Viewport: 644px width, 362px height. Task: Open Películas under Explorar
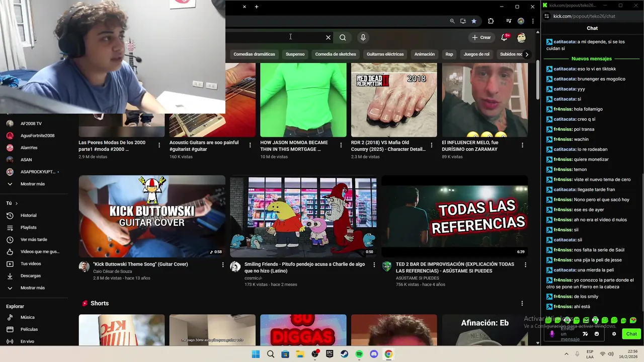tap(29, 329)
